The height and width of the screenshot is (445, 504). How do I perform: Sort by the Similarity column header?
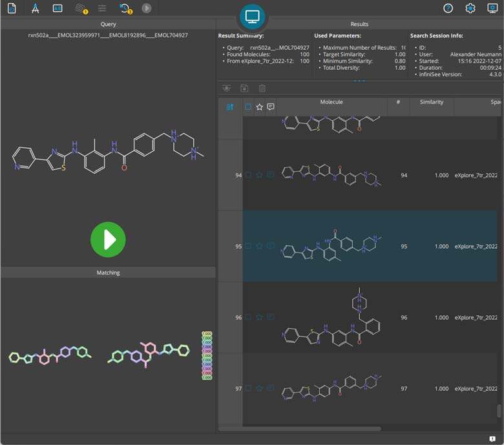pyautogui.click(x=432, y=102)
